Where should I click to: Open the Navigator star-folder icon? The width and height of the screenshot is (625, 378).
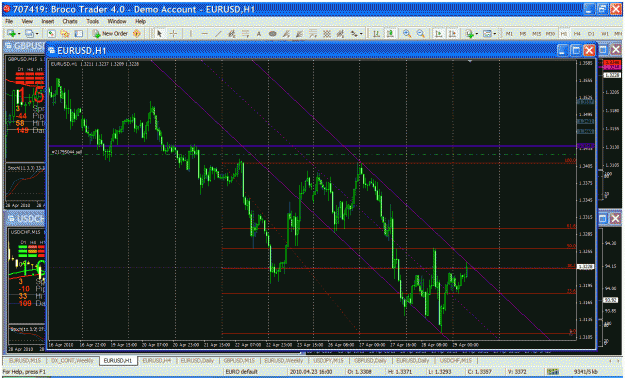coord(65,34)
